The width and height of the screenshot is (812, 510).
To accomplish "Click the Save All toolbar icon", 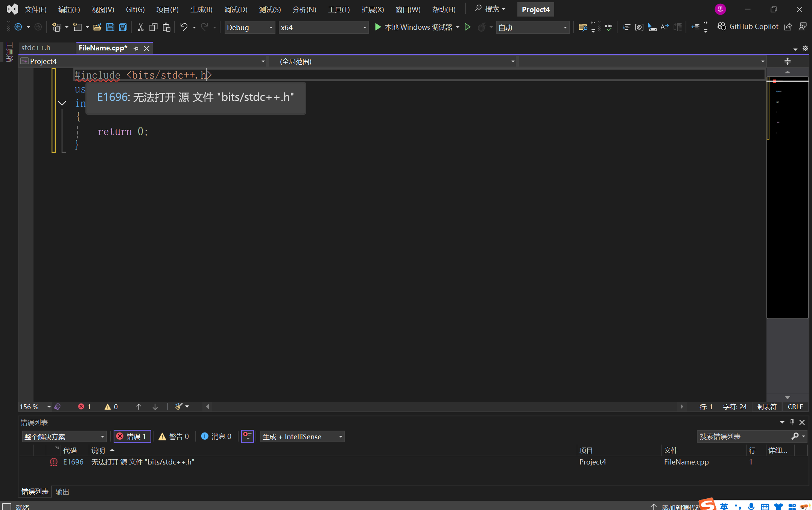I will 123,27.
